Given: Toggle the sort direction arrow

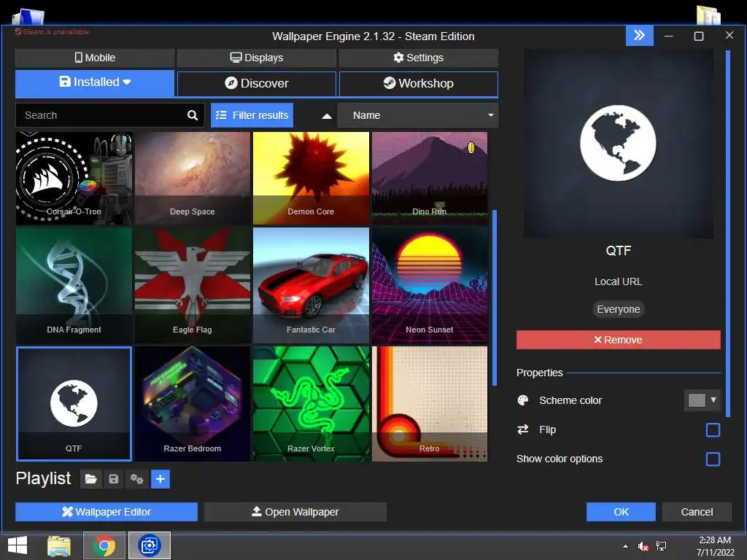Looking at the screenshot, I should pos(327,116).
